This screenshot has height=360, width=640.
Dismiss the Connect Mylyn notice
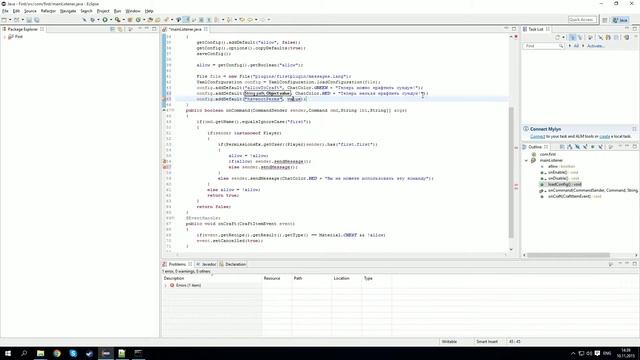click(634, 129)
